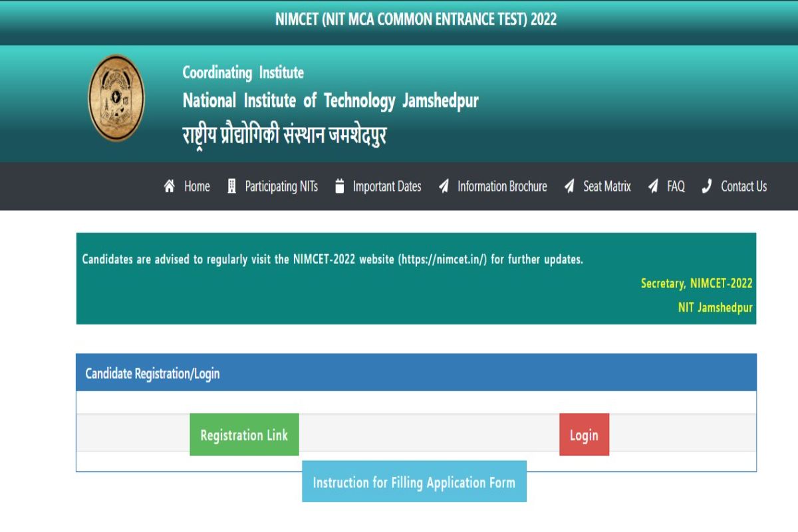Click the 'Secretary, NIMCET-2022' text
Screen dimensions: 798x532
pyautogui.click(x=697, y=283)
